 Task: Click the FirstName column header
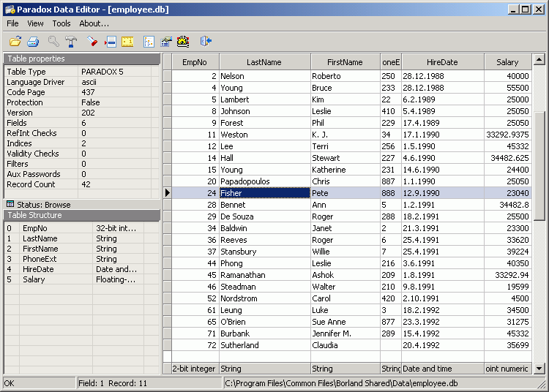click(x=346, y=62)
